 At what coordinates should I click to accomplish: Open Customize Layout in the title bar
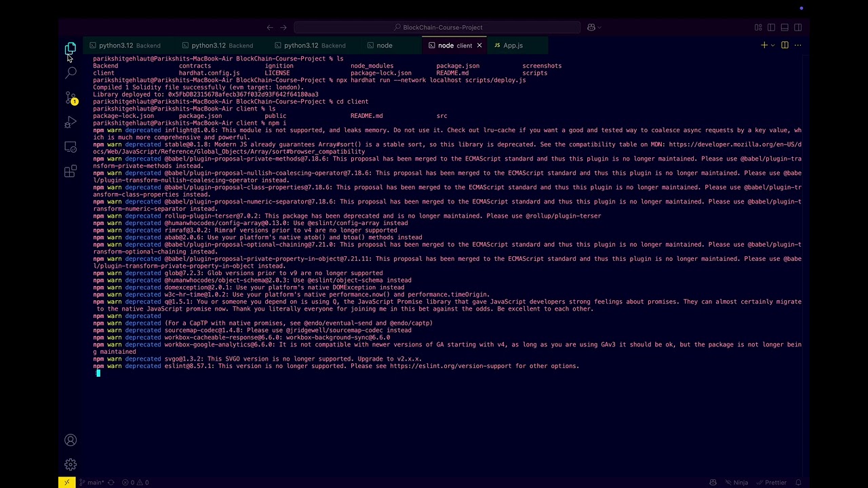coord(758,28)
